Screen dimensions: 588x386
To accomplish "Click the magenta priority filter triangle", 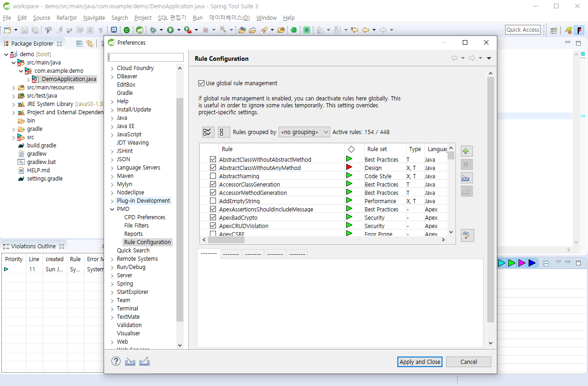I will (522, 263).
